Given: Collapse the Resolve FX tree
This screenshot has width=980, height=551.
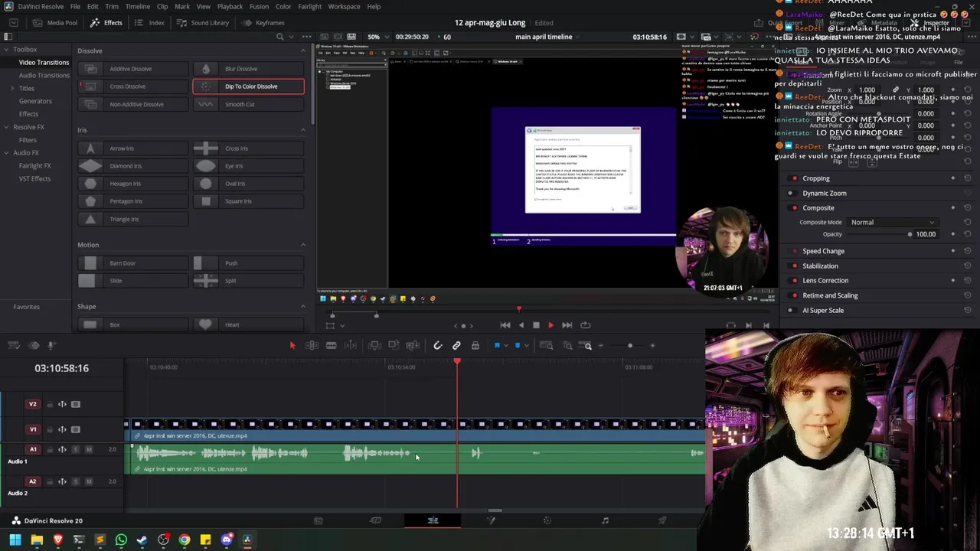Looking at the screenshot, I should pyautogui.click(x=5, y=127).
